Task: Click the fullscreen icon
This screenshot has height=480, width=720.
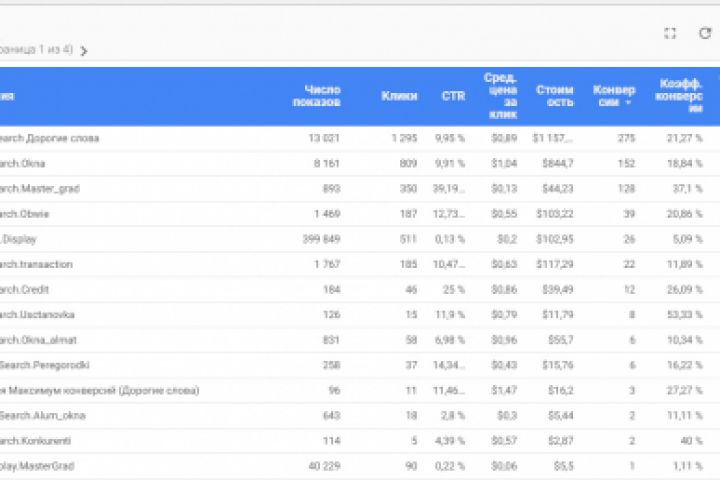Action: tap(670, 33)
